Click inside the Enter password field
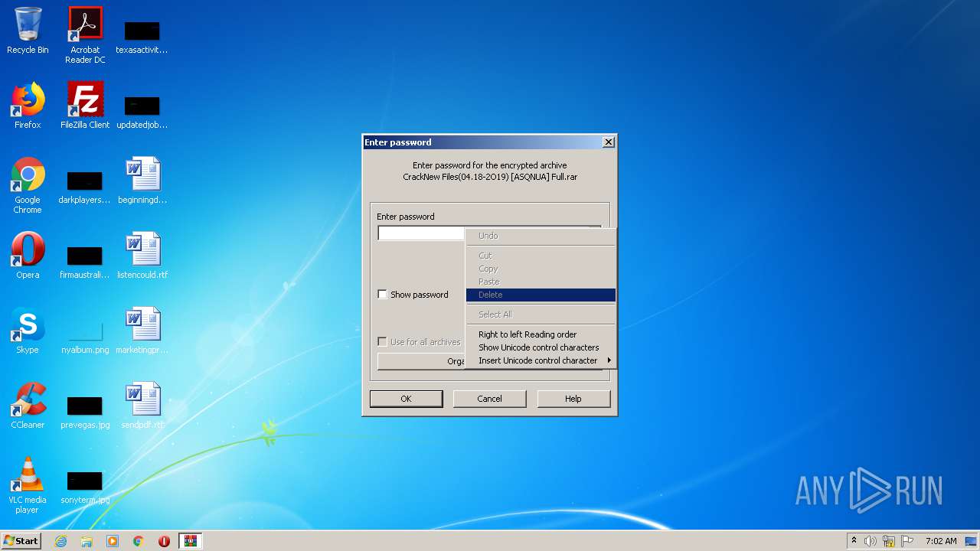Image resolution: width=980 pixels, height=551 pixels. [x=422, y=233]
